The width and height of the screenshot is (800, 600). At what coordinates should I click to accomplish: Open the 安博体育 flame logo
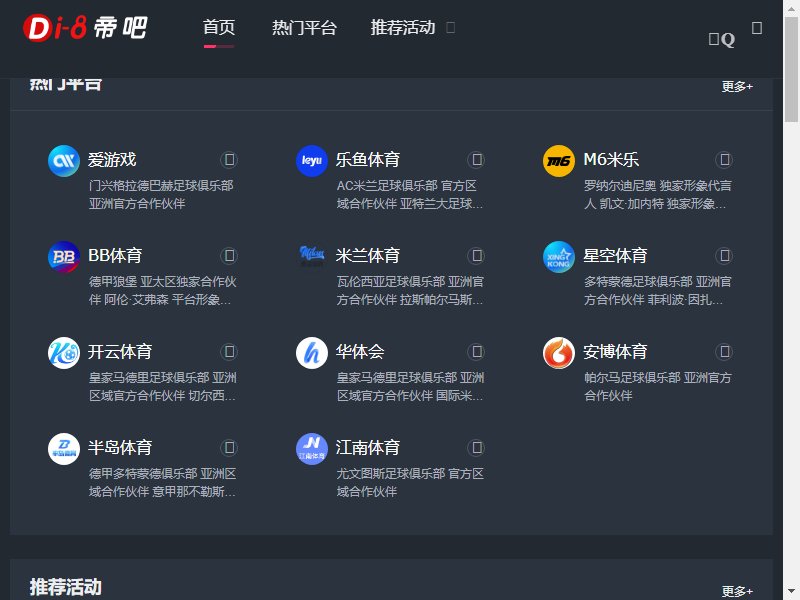pos(559,353)
